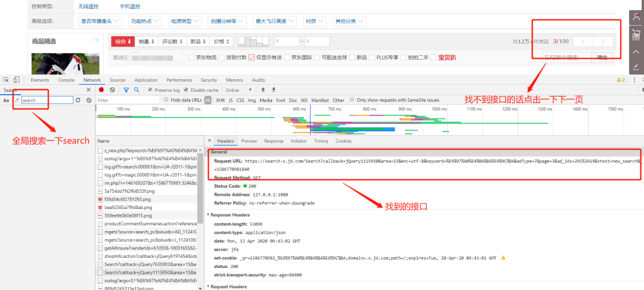Open the Online throttling dropdown

click(236, 90)
